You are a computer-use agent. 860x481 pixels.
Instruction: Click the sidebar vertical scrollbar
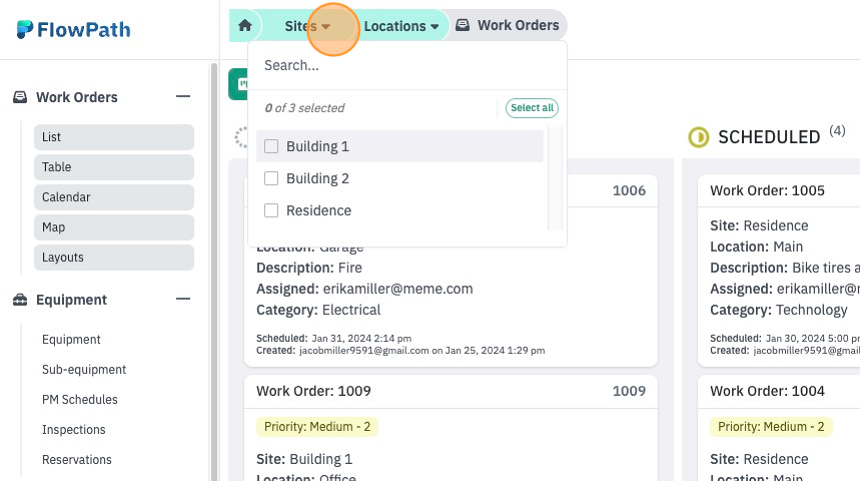214,271
